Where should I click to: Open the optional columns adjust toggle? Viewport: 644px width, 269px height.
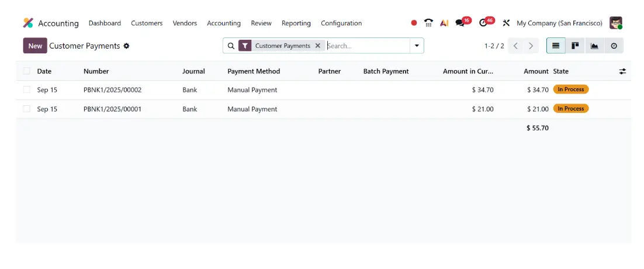(622, 71)
